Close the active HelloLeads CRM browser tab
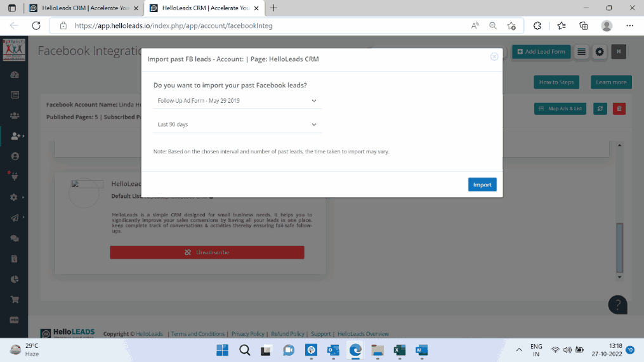The width and height of the screenshot is (644, 362). point(256,8)
